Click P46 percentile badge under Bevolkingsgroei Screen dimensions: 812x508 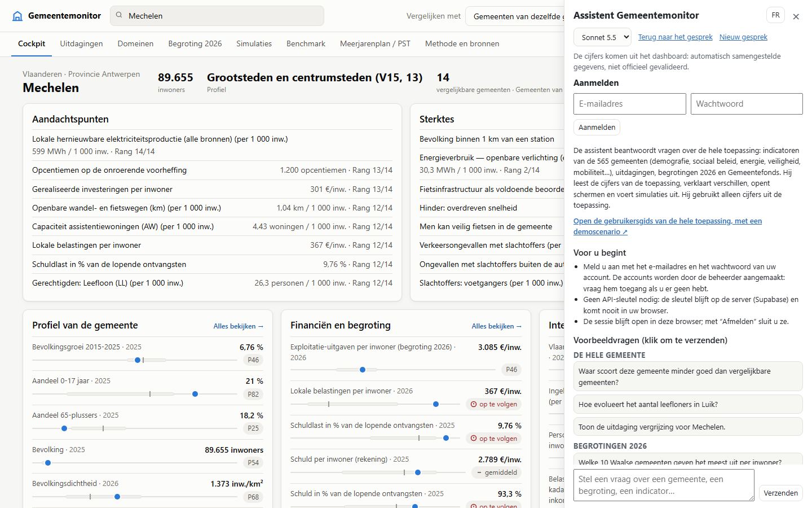[x=253, y=360]
